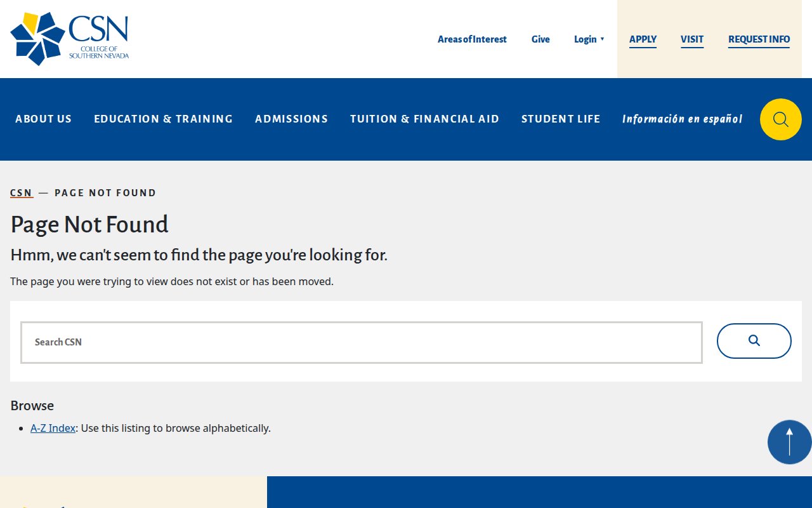This screenshot has height=508, width=812.
Task: Click the CSN College of Southern Nevada logo
Action: (70, 39)
